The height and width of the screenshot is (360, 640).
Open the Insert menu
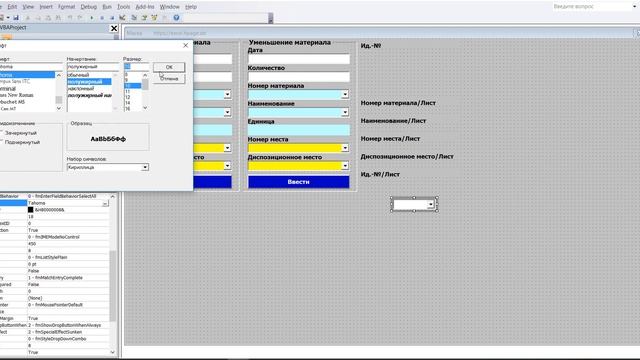(46, 7)
